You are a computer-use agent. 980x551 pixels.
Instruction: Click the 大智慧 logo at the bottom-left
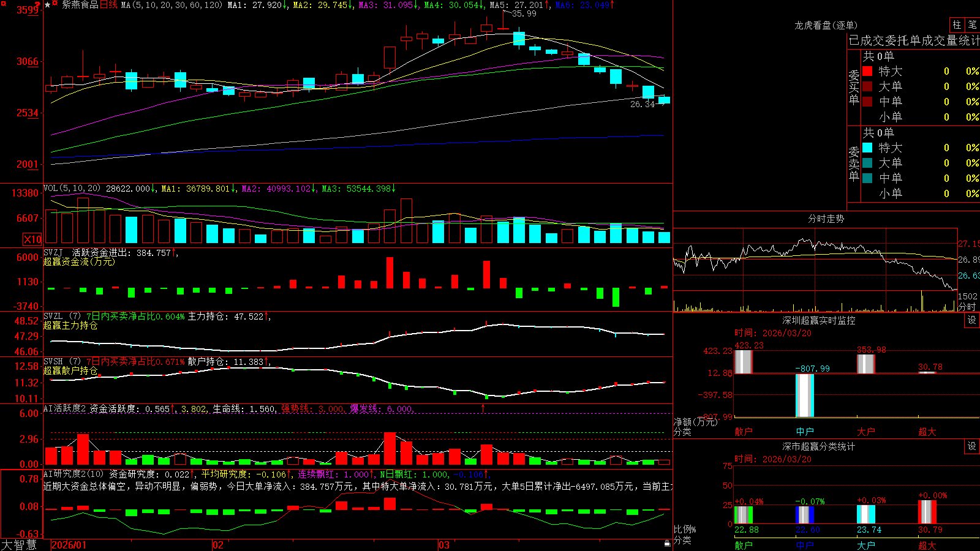[x=19, y=545]
